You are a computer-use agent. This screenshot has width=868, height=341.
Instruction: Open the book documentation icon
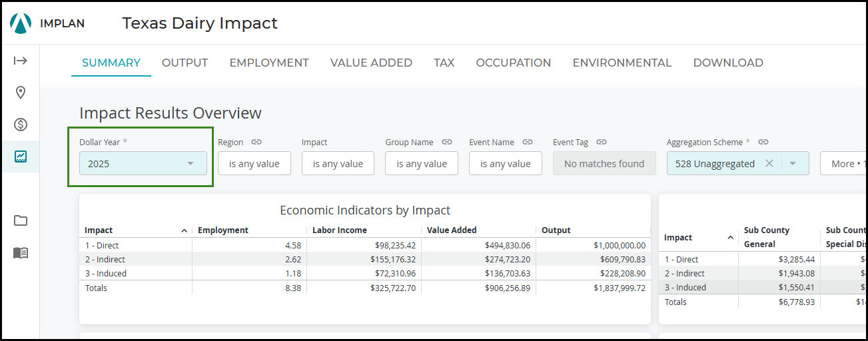(x=21, y=253)
